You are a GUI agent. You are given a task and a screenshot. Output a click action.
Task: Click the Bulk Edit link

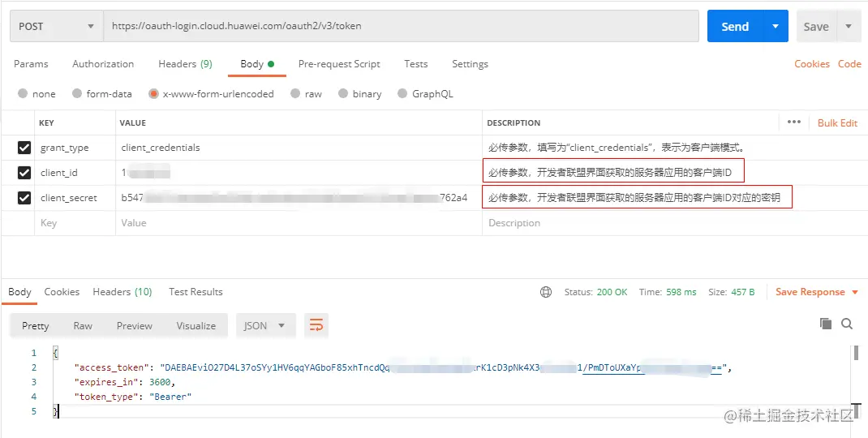pos(837,123)
